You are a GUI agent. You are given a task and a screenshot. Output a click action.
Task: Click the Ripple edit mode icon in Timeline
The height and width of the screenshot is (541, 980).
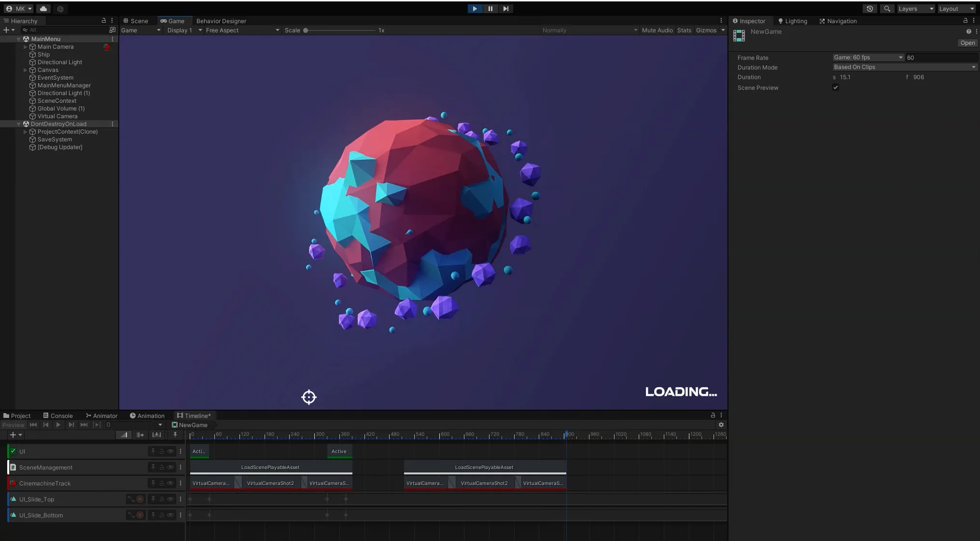(140, 435)
